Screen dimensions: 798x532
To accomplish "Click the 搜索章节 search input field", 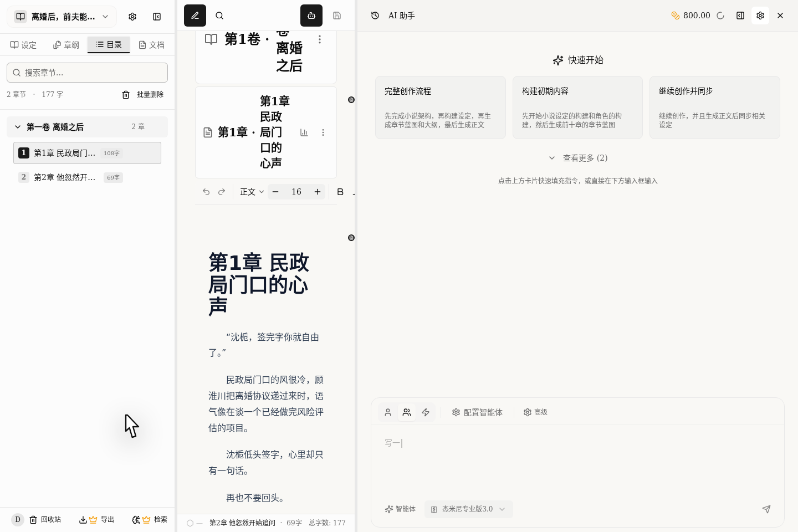I will (87, 73).
